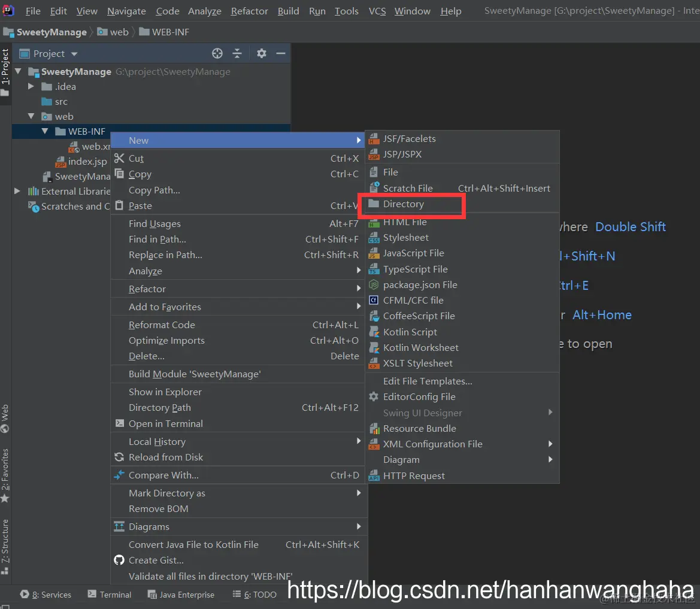Click the JSP/JSPX file type icon
This screenshot has height=609, width=700.
pyautogui.click(x=374, y=154)
